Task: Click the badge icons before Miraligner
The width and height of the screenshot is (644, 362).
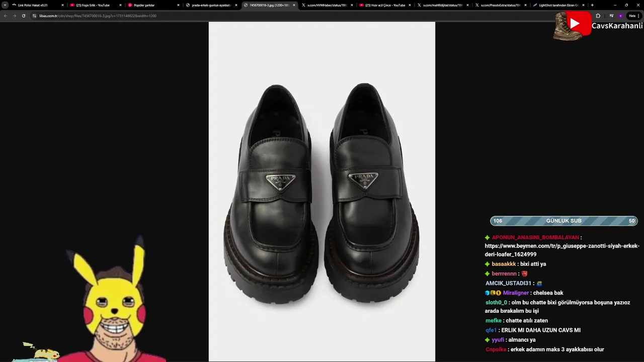Action: point(493,293)
